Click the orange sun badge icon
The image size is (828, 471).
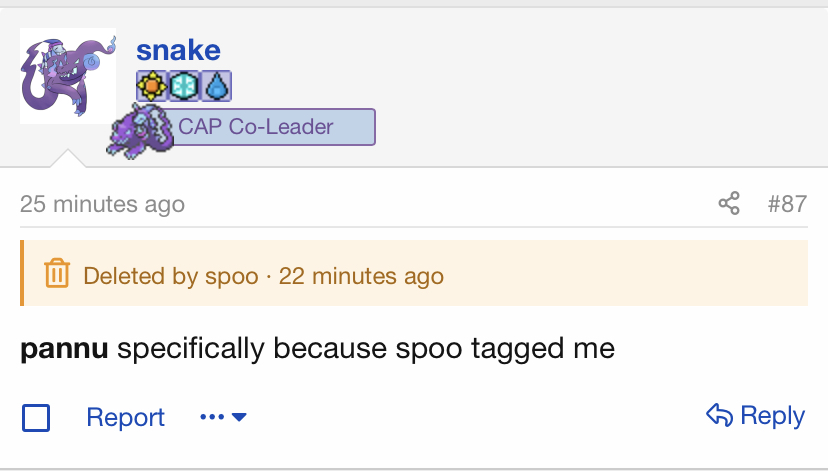pos(152,86)
